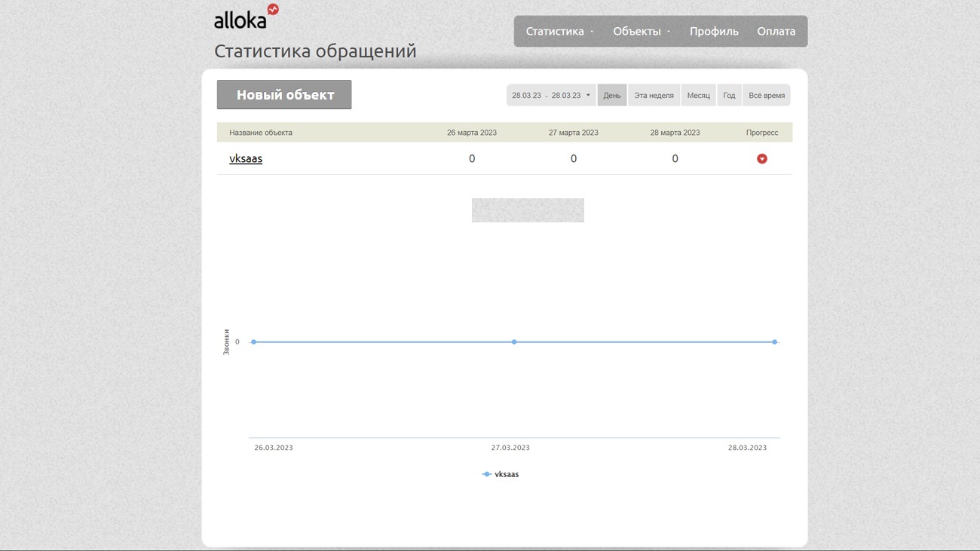Expand the Статистика dropdown menu
The image size is (980, 551).
coord(559,32)
